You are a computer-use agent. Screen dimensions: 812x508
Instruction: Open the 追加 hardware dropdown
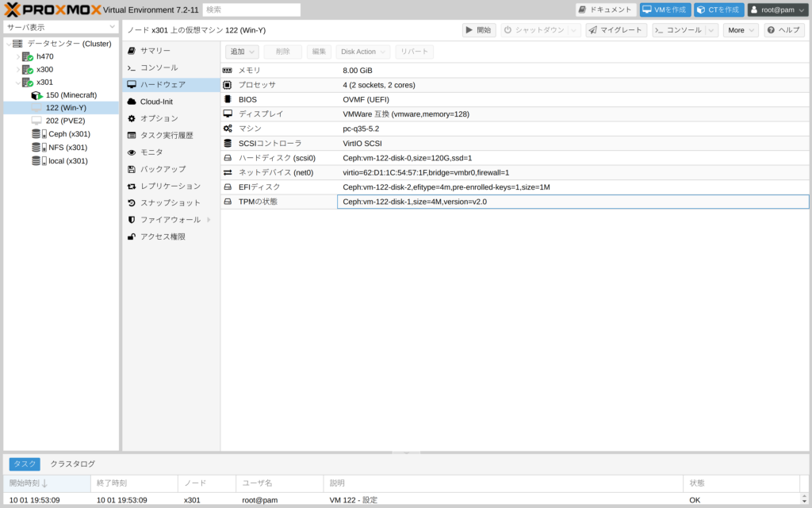pos(242,52)
